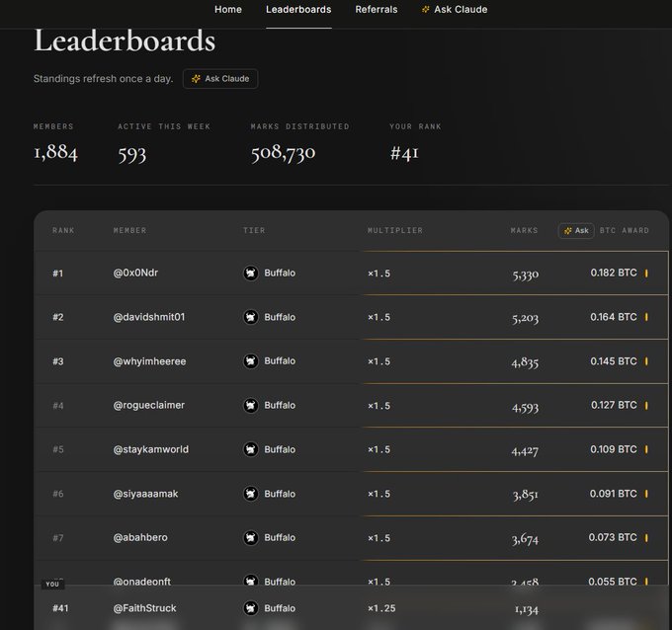The image size is (672, 630).
Task: Open member @siyaaaamak
Action: coord(145,494)
